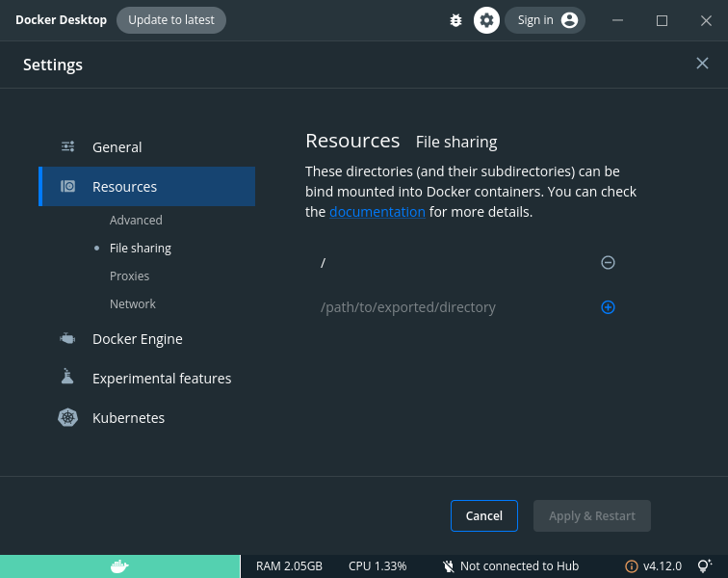Close the Docker Desktop window

[706, 20]
